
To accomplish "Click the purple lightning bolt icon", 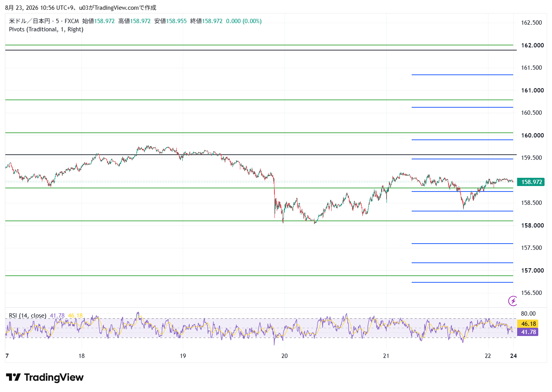I will click(513, 301).
